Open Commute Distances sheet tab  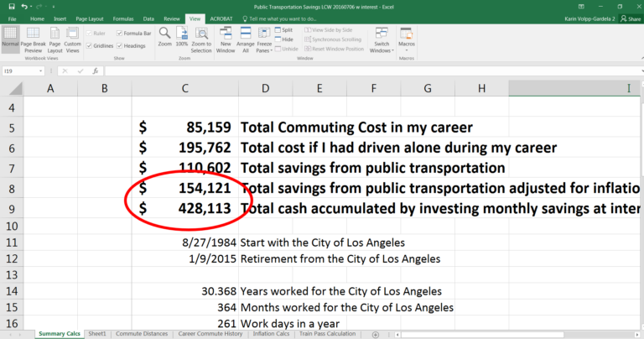(x=142, y=334)
